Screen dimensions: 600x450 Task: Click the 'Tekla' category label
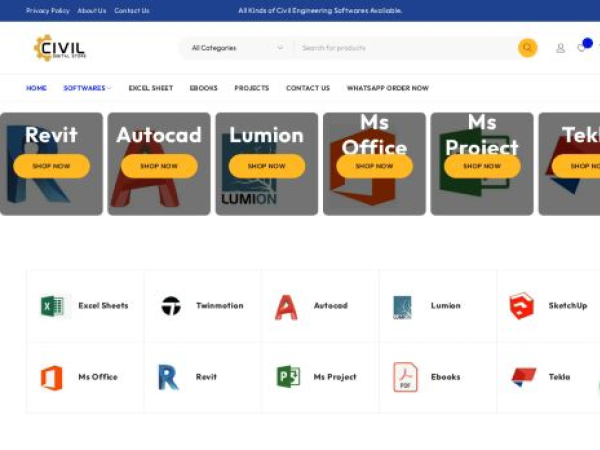click(x=559, y=377)
